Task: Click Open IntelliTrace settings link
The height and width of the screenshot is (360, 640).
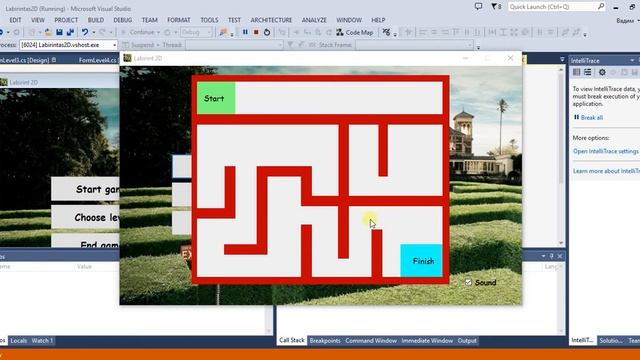Action: pyautogui.click(x=606, y=151)
